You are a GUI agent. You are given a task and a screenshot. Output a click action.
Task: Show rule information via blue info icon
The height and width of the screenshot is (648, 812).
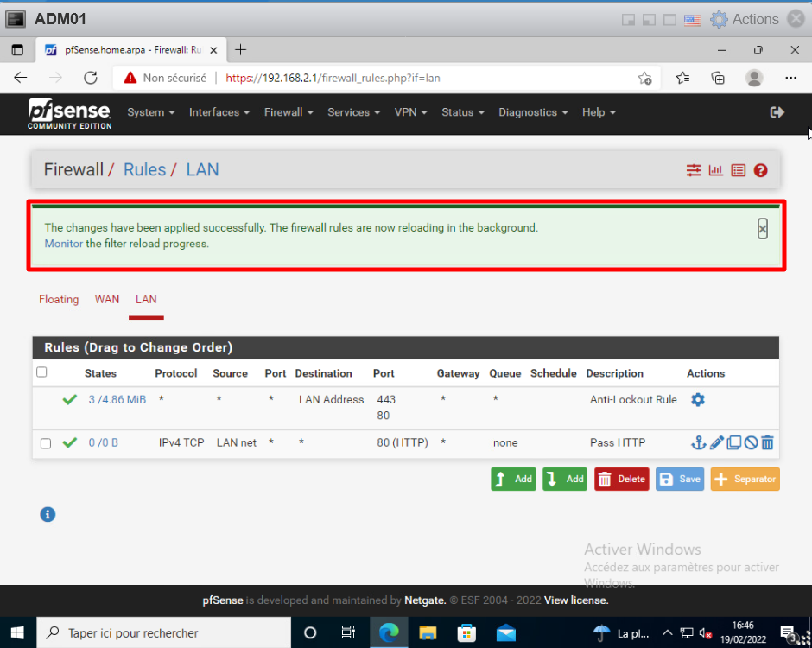[48, 514]
